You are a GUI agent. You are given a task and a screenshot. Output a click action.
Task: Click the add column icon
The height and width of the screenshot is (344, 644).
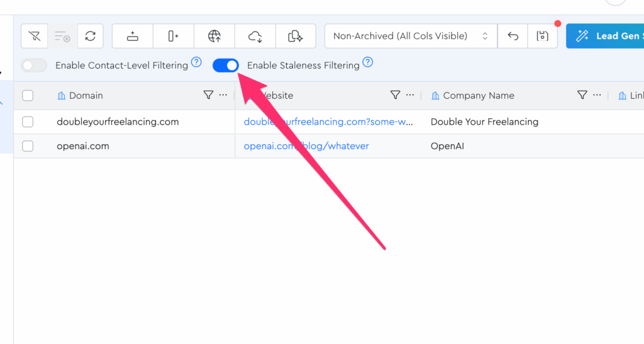tap(174, 36)
